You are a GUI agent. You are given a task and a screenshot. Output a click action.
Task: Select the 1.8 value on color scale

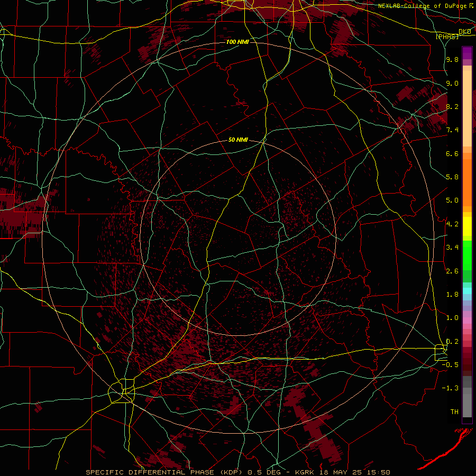pyautogui.click(x=452, y=295)
